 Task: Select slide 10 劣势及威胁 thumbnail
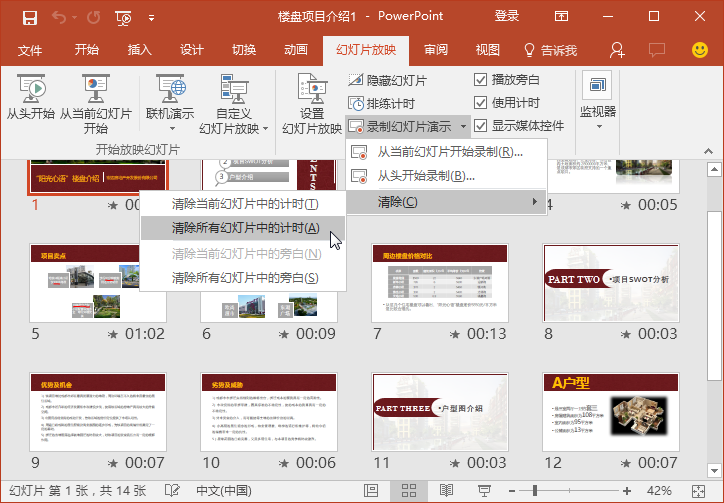click(x=269, y=412)
